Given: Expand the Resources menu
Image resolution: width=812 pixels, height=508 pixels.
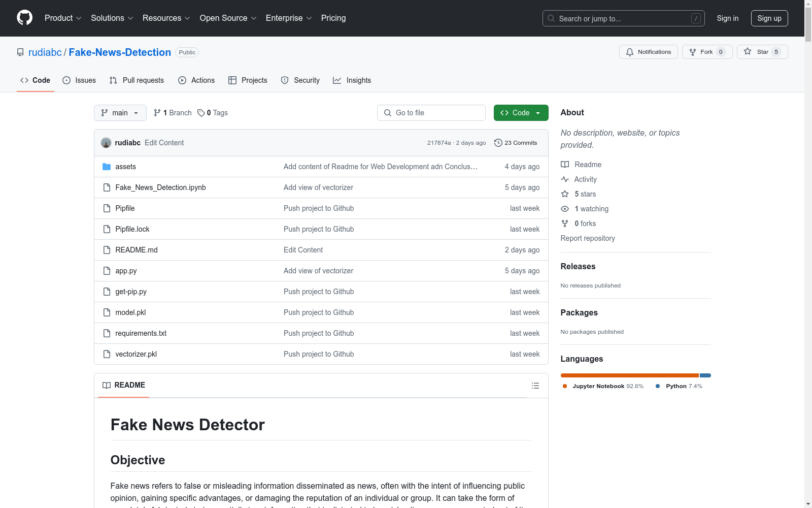Looking at the screenshot, I should (x=166, y=18).
